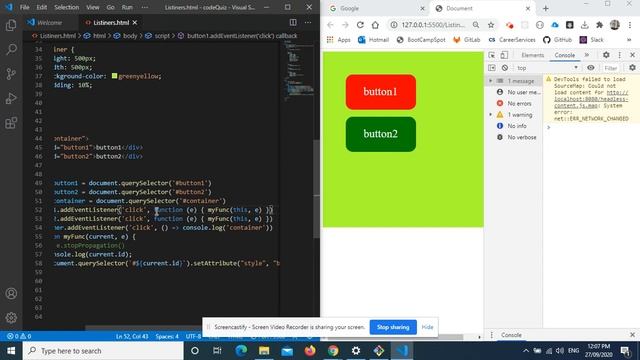Toggle DevTools device toolbar
Image resolution: width=640 pixels, height=360 pixels.
[x=504, y=55]
